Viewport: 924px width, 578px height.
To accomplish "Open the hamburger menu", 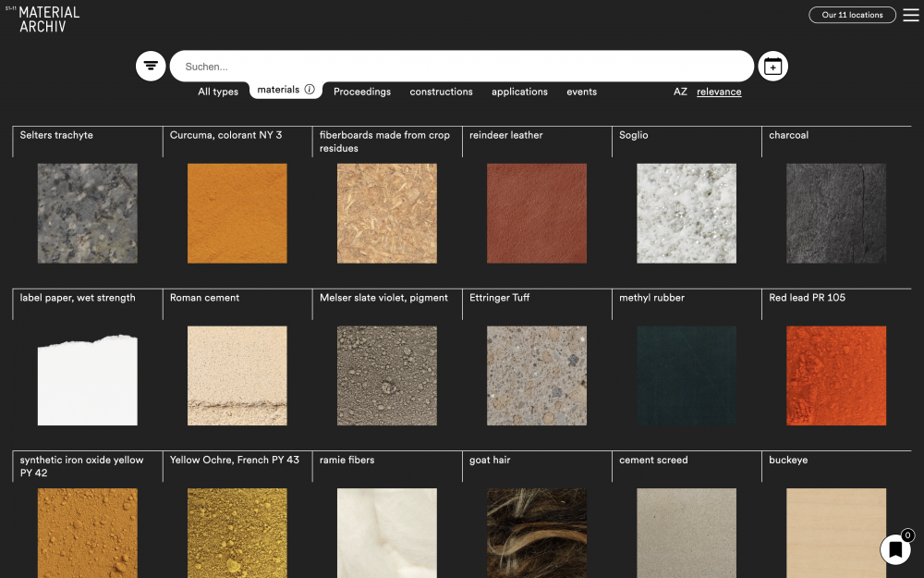I will (x=910, y=15).
